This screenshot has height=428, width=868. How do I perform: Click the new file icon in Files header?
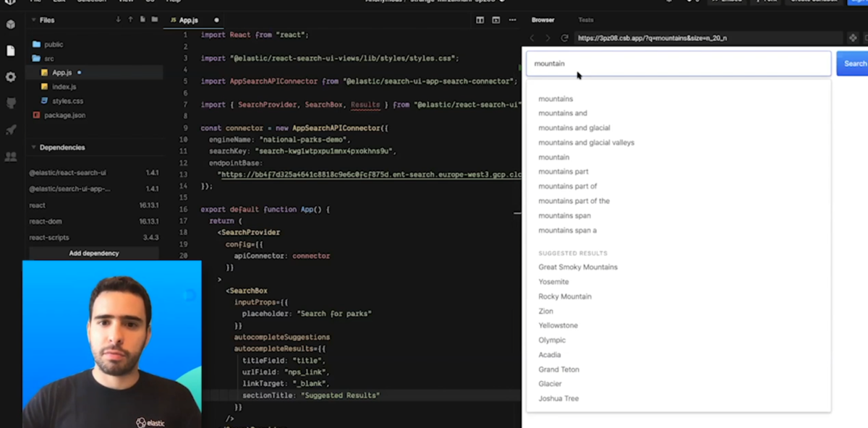point(142,20)
